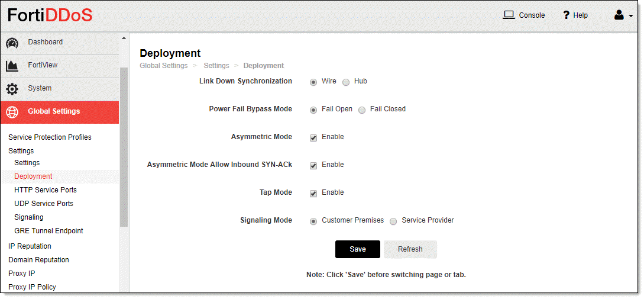Open the Proxy IP section
Viewport: 644px width, 299px height.
[x=22, y=273]
